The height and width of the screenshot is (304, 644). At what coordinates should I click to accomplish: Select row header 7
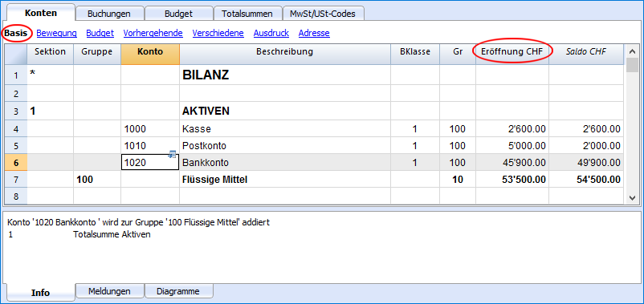pyautogui.click(x=16, y=180)
